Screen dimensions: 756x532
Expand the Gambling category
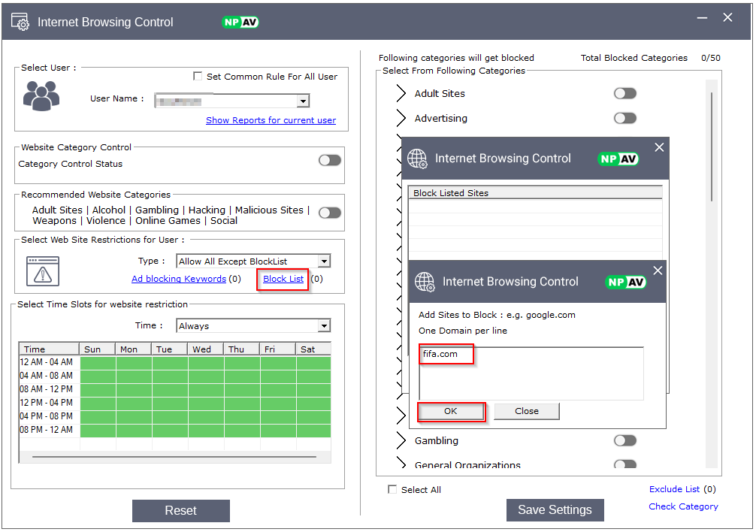click(401, 440)
